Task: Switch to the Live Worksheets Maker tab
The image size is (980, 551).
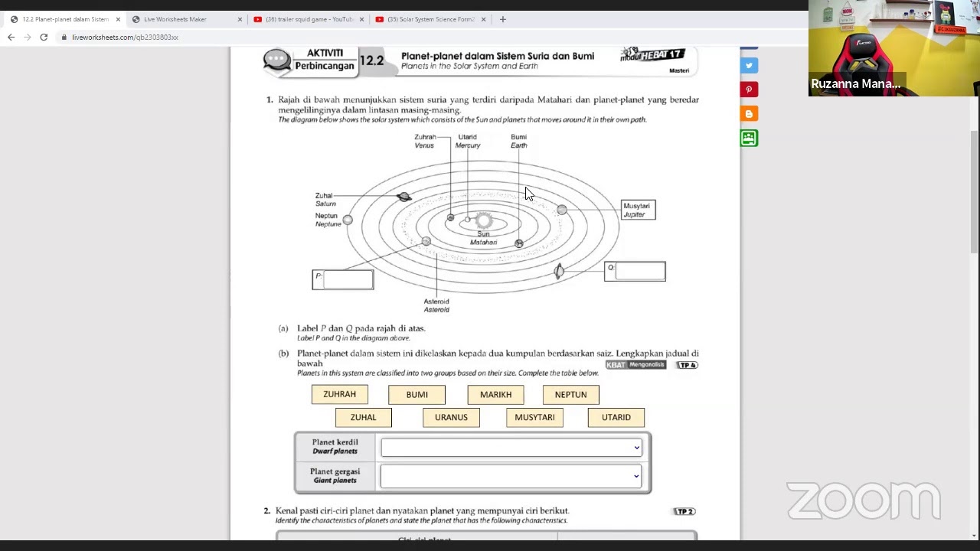Action: (186, 19)
